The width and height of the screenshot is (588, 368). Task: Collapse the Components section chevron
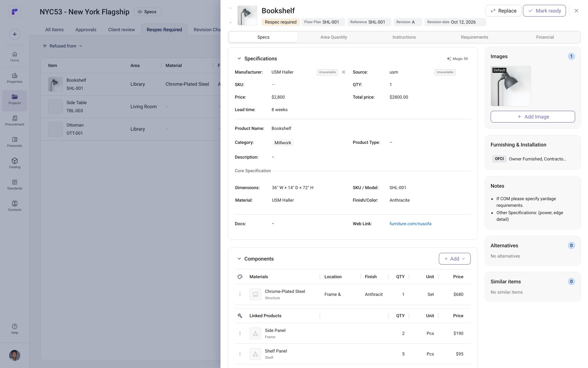click(x=239, y=259)
